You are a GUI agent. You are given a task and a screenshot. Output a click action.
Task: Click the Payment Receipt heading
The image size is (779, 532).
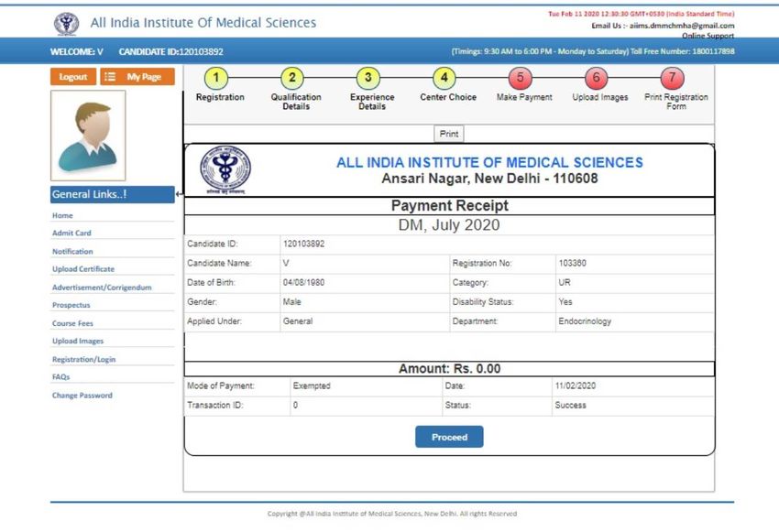[450, 205]
